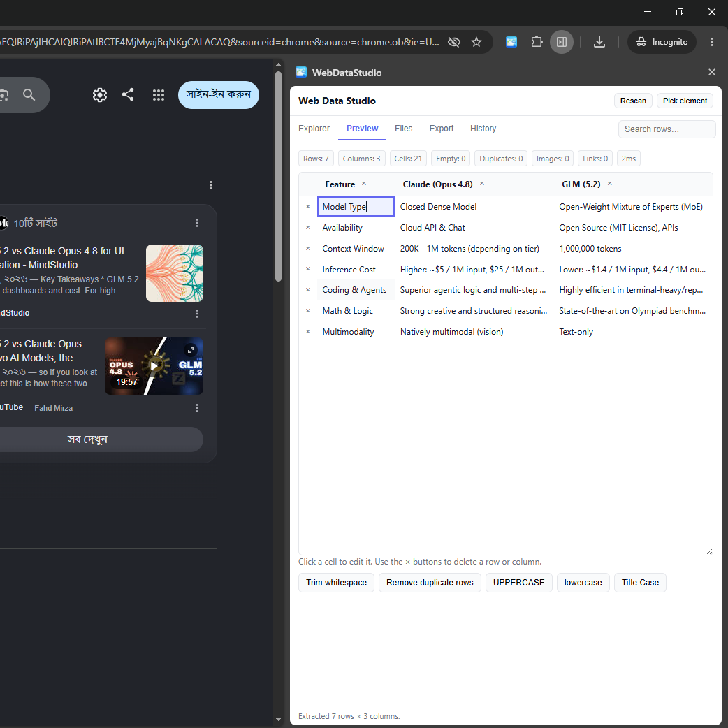728x728 pixels.
Task: Delete the Math & Logic row
Action: pos(308,311)
